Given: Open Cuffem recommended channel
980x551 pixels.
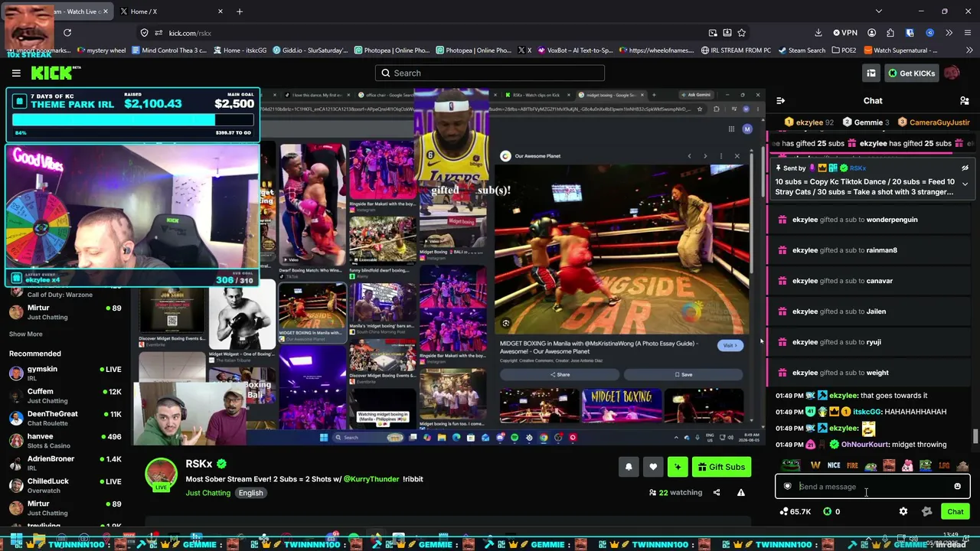Looking at the screenshot, I should 65,396.
